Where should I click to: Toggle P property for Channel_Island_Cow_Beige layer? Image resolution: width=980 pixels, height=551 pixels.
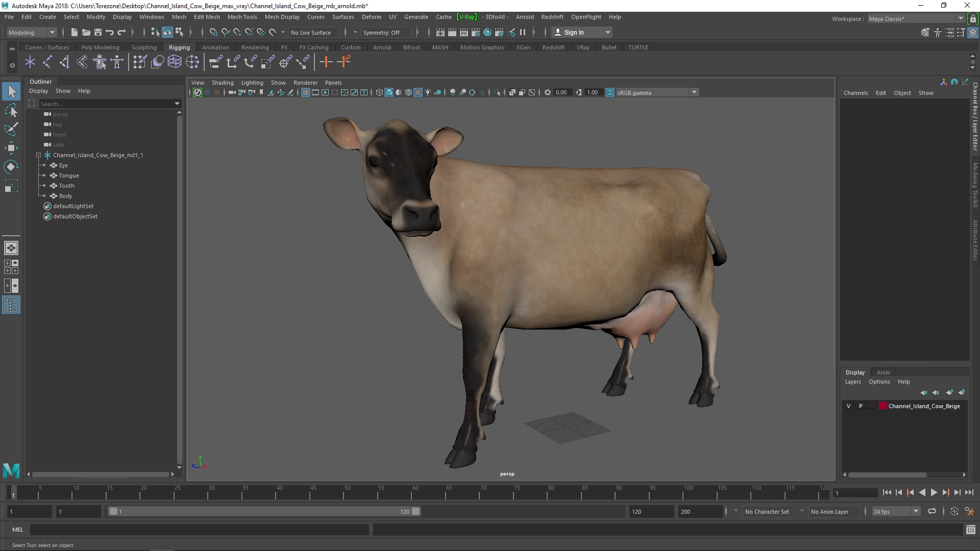860,406
